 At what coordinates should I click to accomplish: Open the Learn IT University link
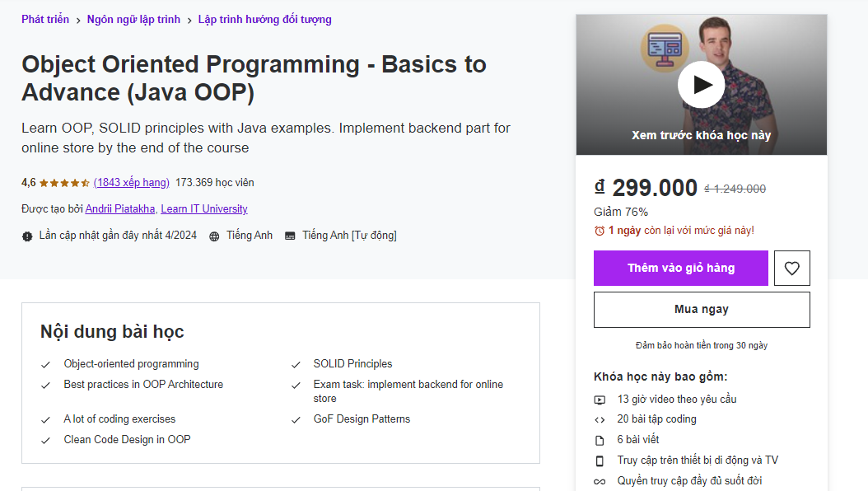[x=204, y=208]
